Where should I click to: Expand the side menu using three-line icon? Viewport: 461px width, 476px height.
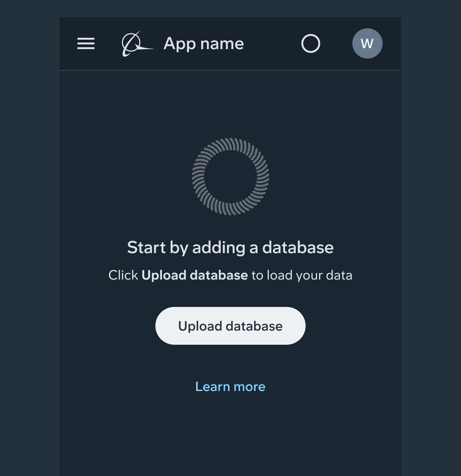[86, 43]
